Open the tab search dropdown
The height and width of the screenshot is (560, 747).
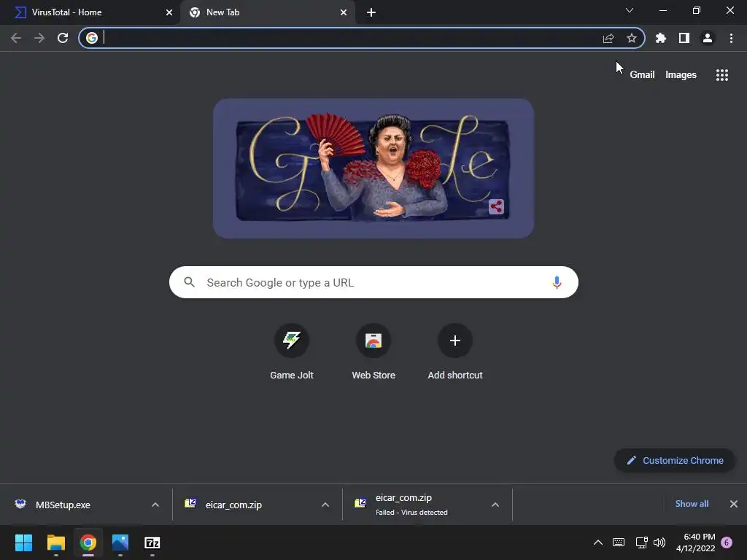click(x=630, y=10)
